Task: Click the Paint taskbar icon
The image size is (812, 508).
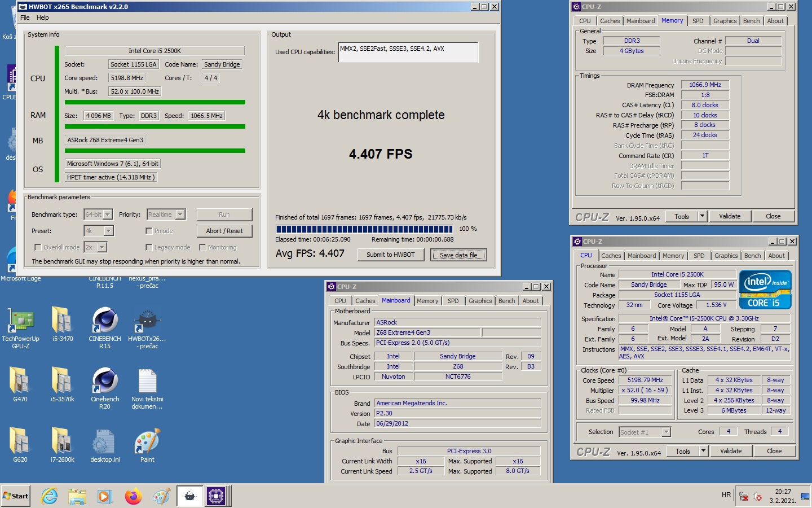Action: (x=161, y=497)
